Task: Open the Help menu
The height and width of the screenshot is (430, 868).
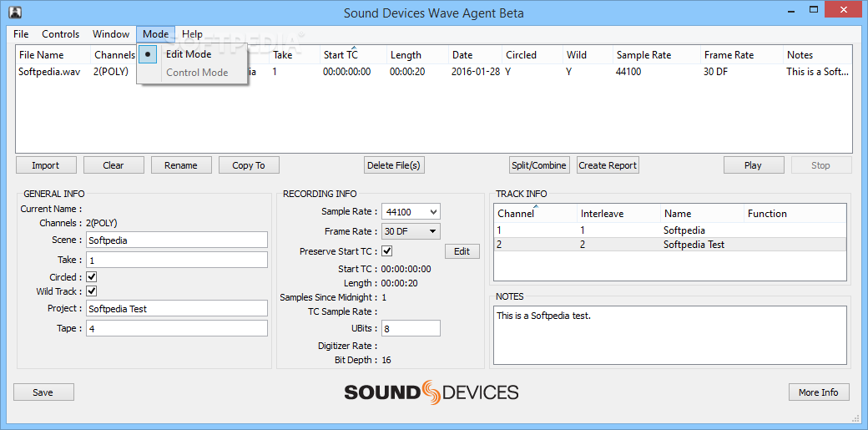Action: tap(192, 34)
